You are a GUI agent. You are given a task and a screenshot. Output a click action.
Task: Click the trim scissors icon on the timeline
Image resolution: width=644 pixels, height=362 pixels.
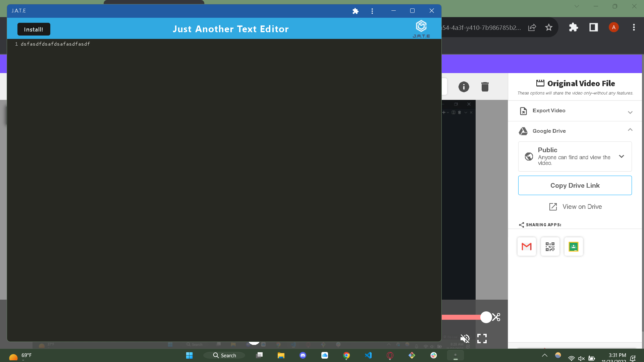point(497,317)
